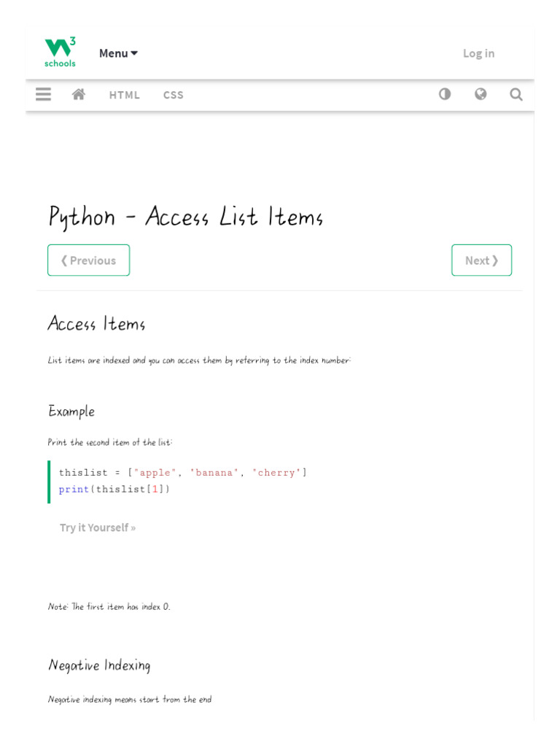Open the globe translate icon

pos(481,94)
